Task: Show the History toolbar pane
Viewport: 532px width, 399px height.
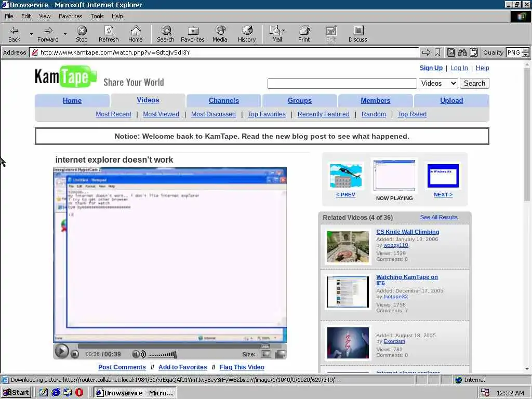Action: coord(247,34)
